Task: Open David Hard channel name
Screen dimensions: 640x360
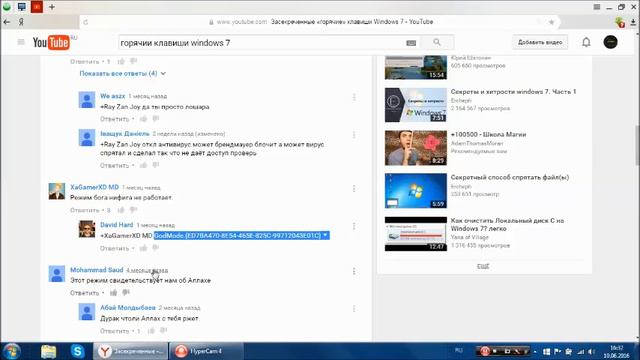Action: (x=117, y=224)
